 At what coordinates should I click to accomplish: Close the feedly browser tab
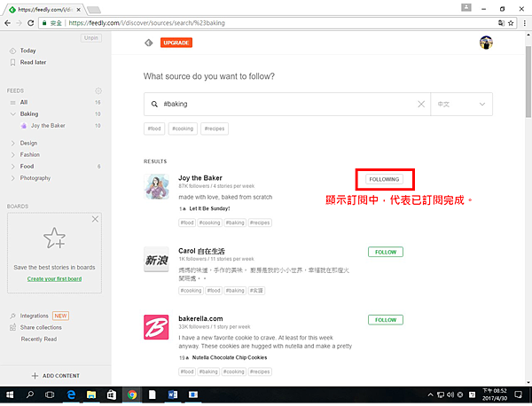click(78, 10)
